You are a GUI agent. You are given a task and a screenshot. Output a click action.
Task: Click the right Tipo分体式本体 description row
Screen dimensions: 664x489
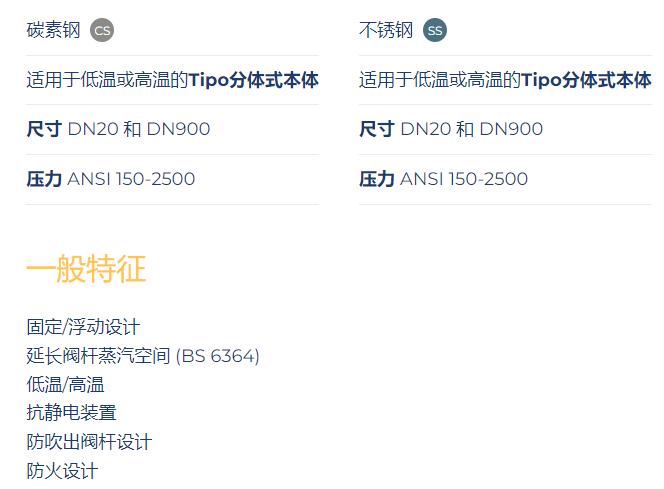click(505, 80)
